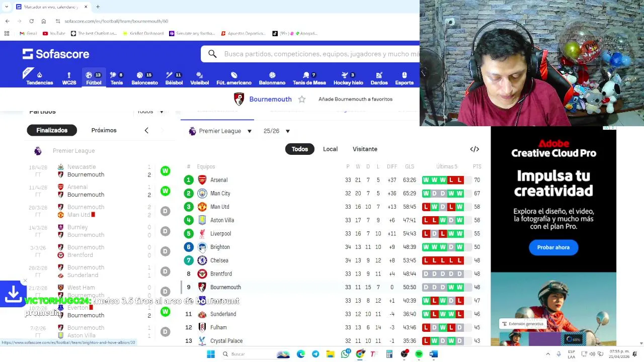This screenshot has width=644, height=362.
Task: Expand the Todos matches filter dropdown
Action: coord(150,112)
